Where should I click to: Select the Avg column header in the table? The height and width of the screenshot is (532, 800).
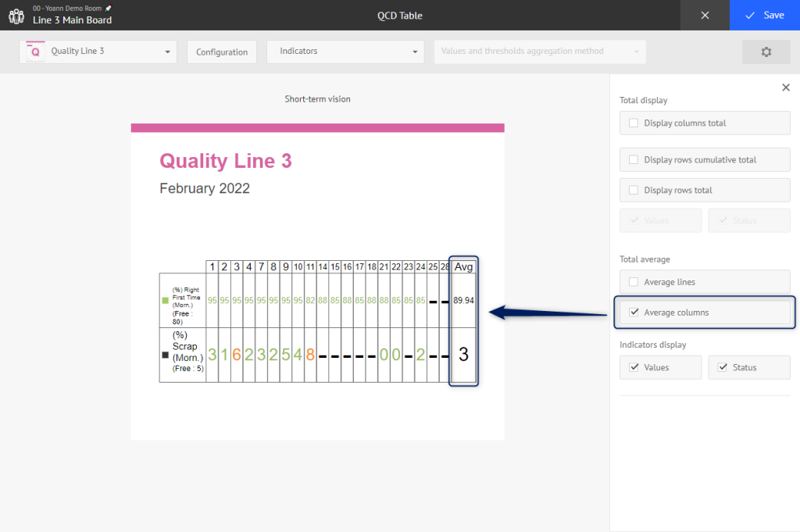[465, 266]
